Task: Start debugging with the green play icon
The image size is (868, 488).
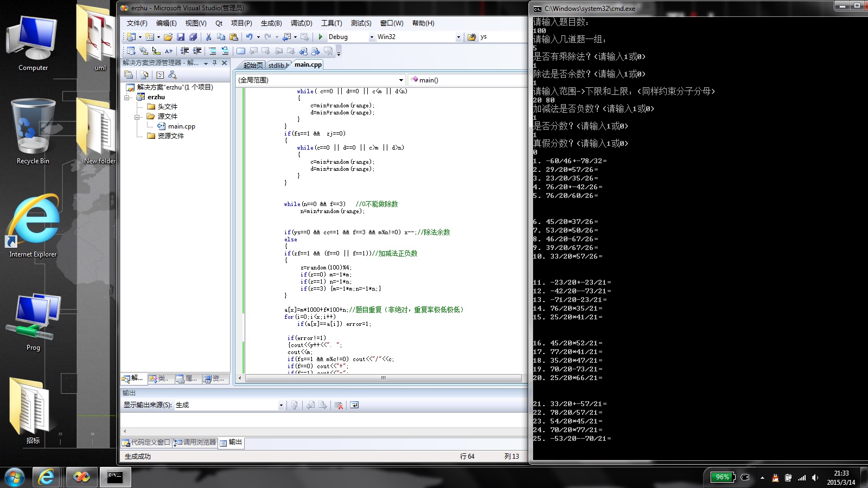Action: (x=321, y=37)
